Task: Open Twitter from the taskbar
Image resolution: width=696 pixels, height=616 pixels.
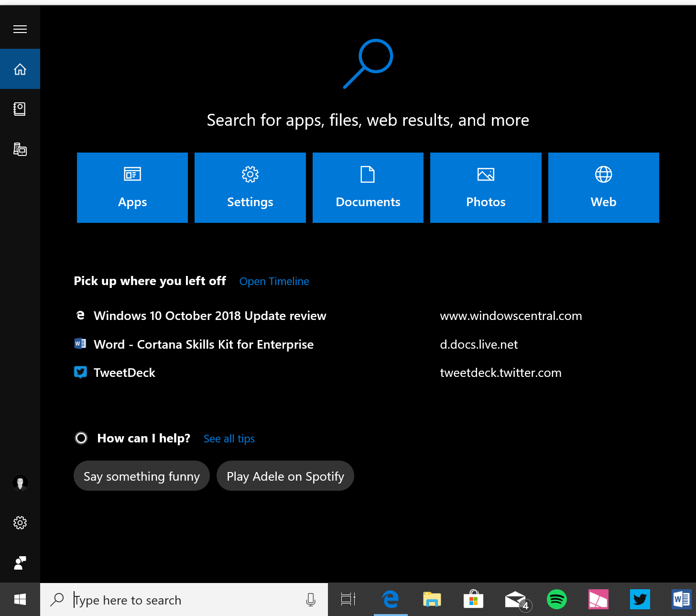Action: (x=640, y=599)
